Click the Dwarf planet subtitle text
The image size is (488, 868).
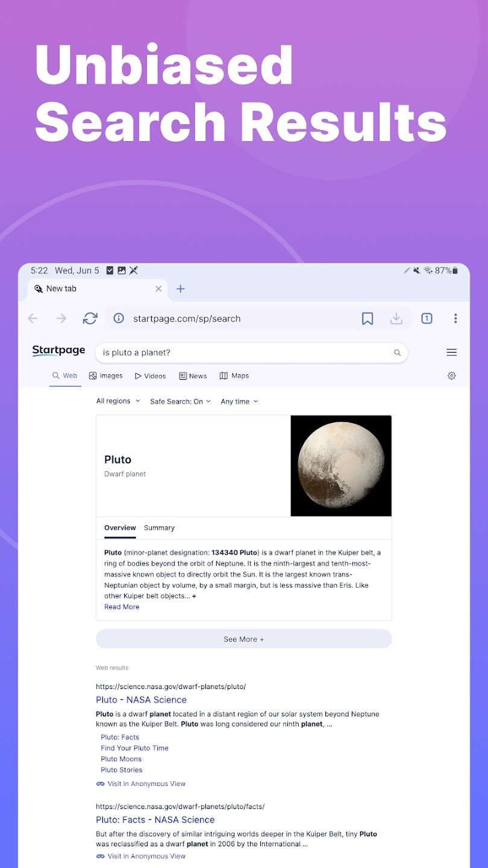(x=125, y=474)
